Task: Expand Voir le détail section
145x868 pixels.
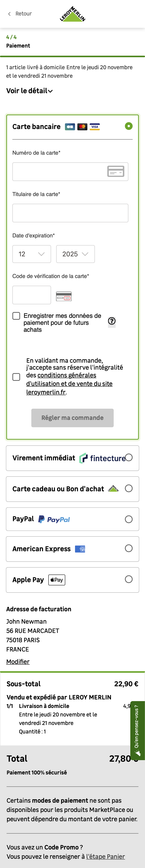Action: (x=30, y=91)
